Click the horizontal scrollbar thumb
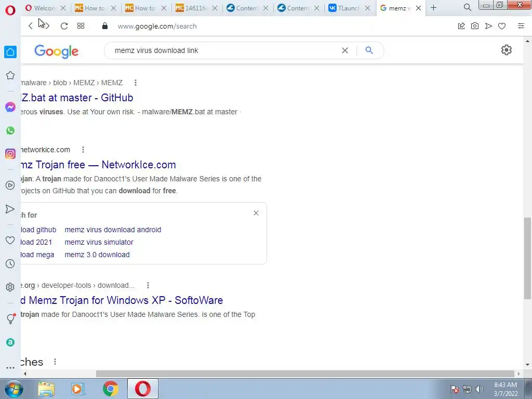532x399 pixels. 305,374
